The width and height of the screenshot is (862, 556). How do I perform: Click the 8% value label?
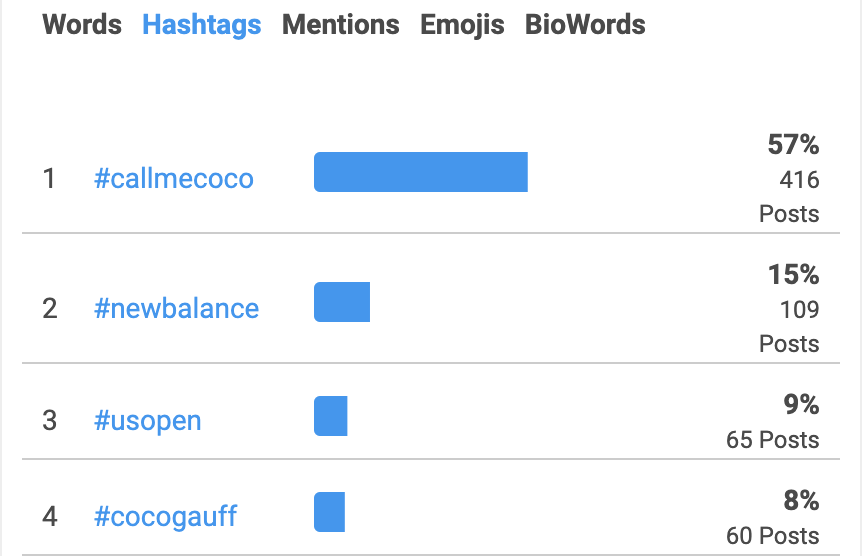(x=802, y=500)
